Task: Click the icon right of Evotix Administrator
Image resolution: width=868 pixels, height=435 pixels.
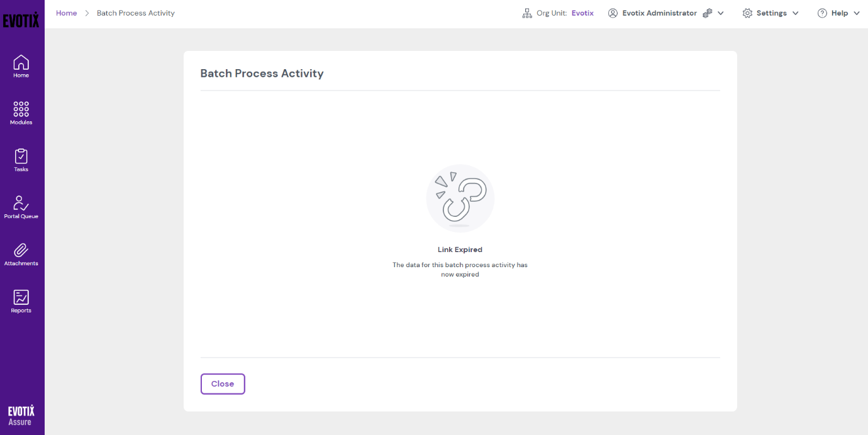Action: [x=707, y=13]
